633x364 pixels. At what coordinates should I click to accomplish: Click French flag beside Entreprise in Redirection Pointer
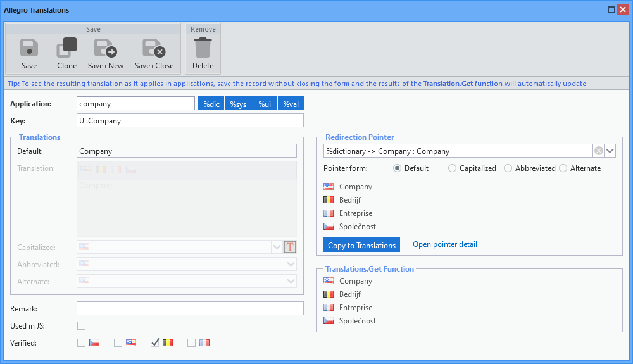click(x=329, y=213)
